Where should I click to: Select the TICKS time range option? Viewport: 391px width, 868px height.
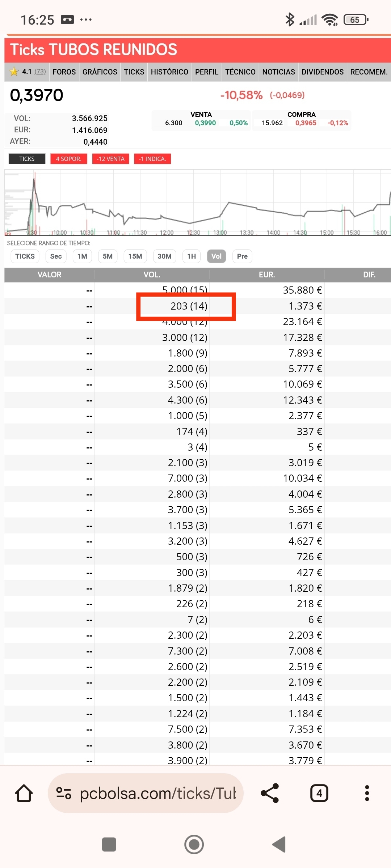pyautogui.click(x=25, y=256)
